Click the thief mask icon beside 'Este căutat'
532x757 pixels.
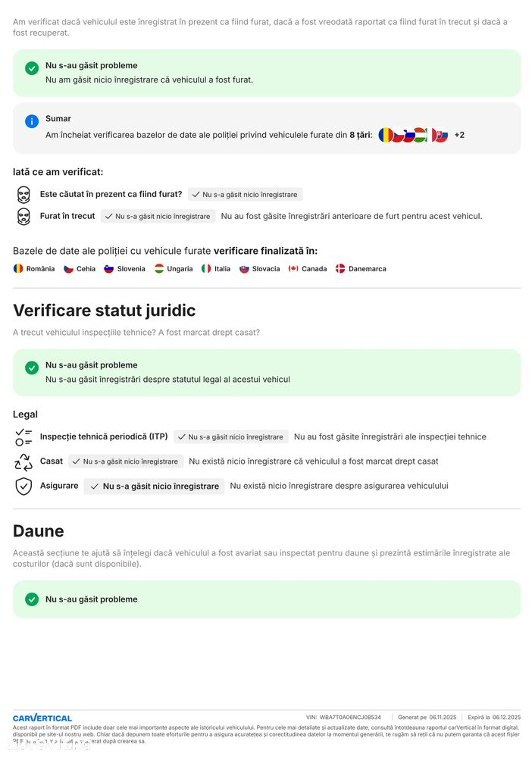click(23, 195)
